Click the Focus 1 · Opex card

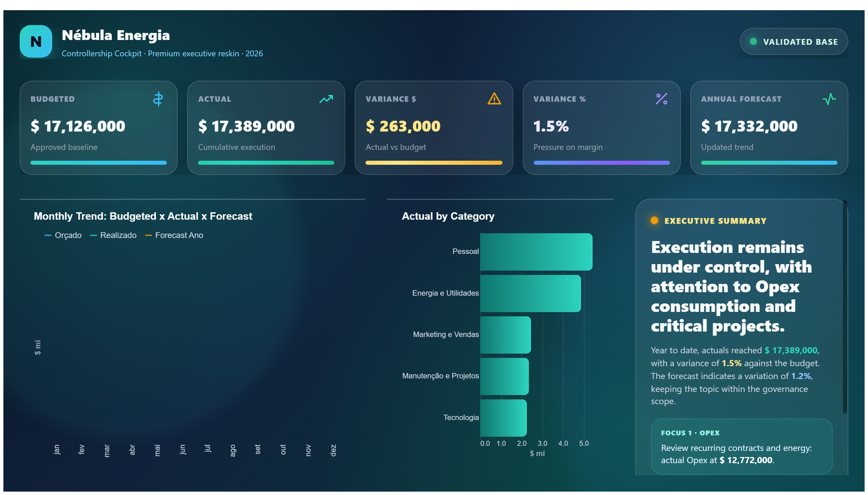pos(742,447)
